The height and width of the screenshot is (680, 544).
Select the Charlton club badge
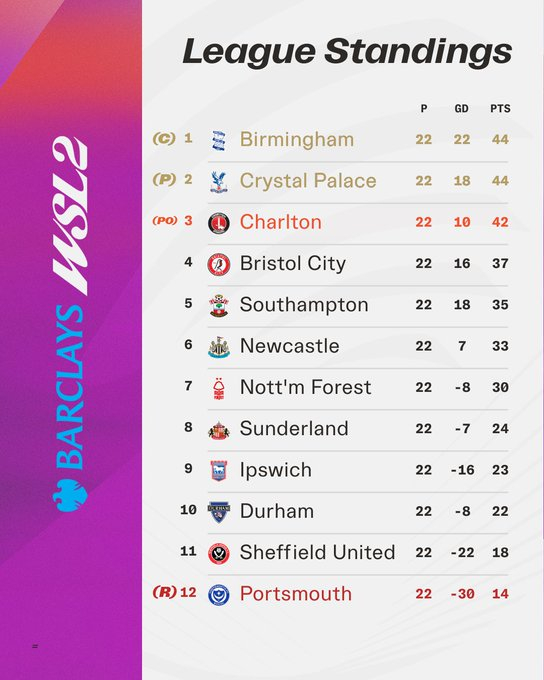(x=219, y=223)
